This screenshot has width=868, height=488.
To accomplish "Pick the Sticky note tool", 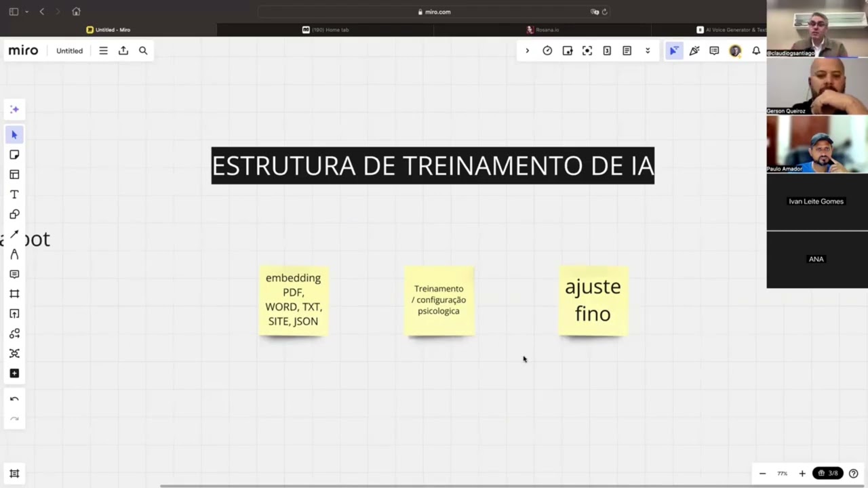I will tap(14, 155).
